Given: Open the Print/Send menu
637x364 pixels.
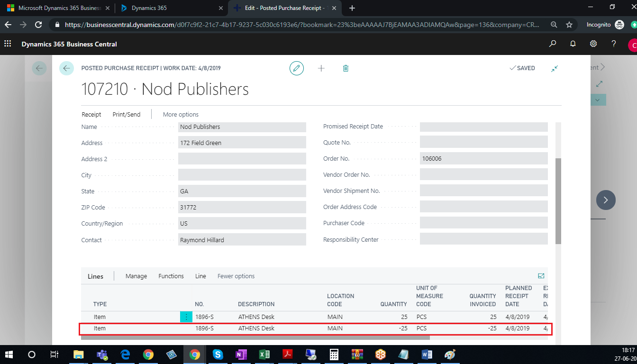Looking at the screenshot, I should [x=127, y=114].
